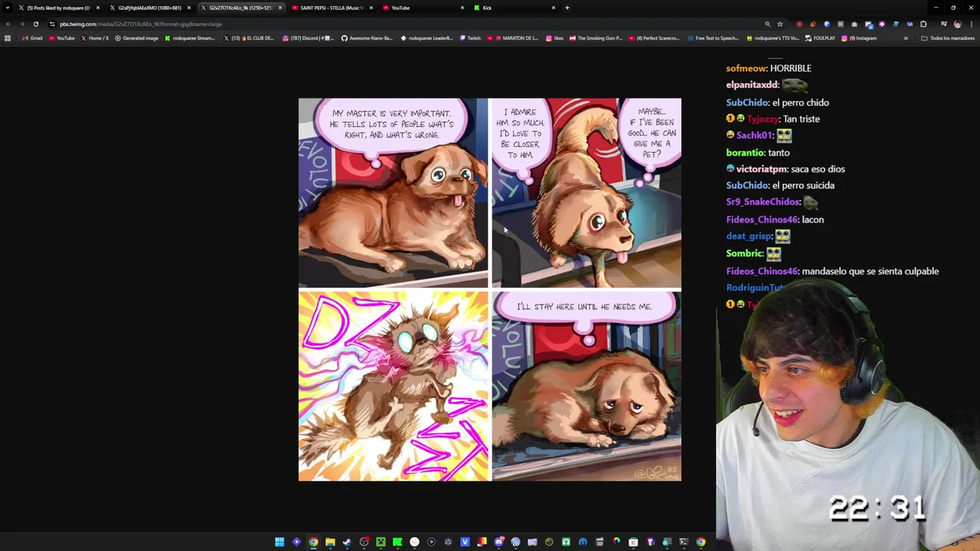
Task: Open the YouTube bookmark
Action: point(62,38)
